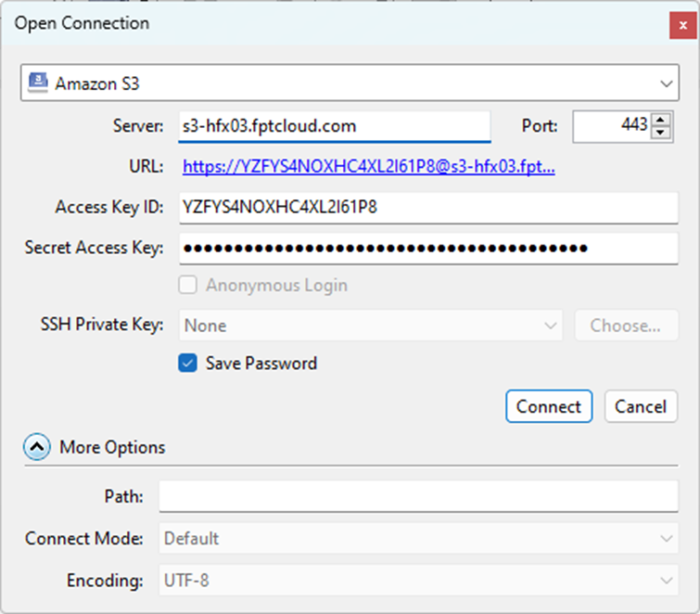Click the Amazon S3 drive icon
Viewport: 700px width, 614px height.
(38, 83)
